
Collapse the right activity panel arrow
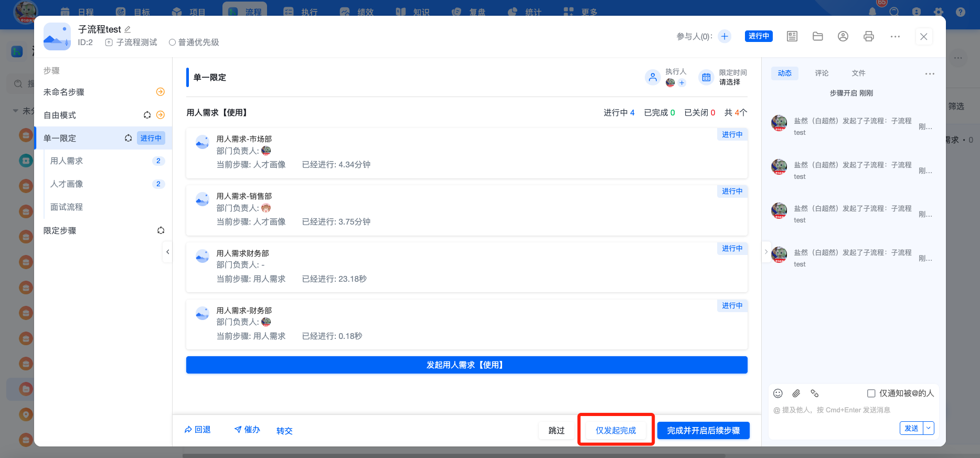click(x=766, y=252)
